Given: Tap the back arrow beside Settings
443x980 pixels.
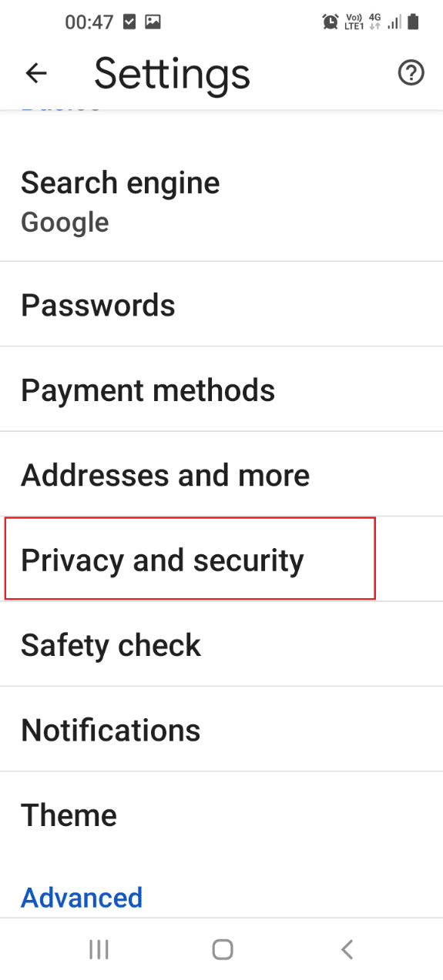Looking at the screenshot, I should click(x=36, y=73).
